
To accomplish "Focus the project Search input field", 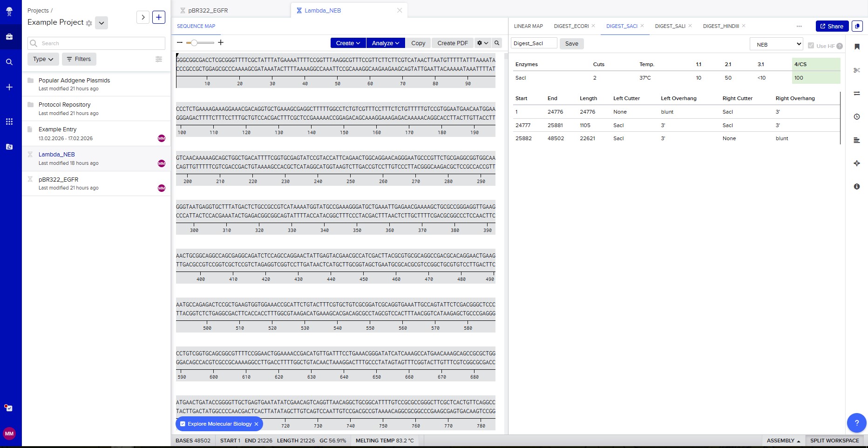I will tap(96, 43).
